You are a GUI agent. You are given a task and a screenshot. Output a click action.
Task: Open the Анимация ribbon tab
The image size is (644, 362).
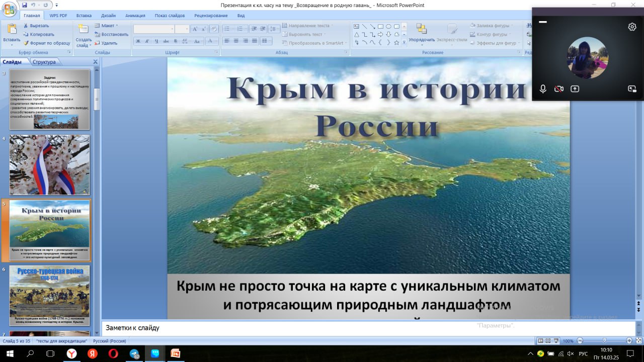tap(135, 16)
